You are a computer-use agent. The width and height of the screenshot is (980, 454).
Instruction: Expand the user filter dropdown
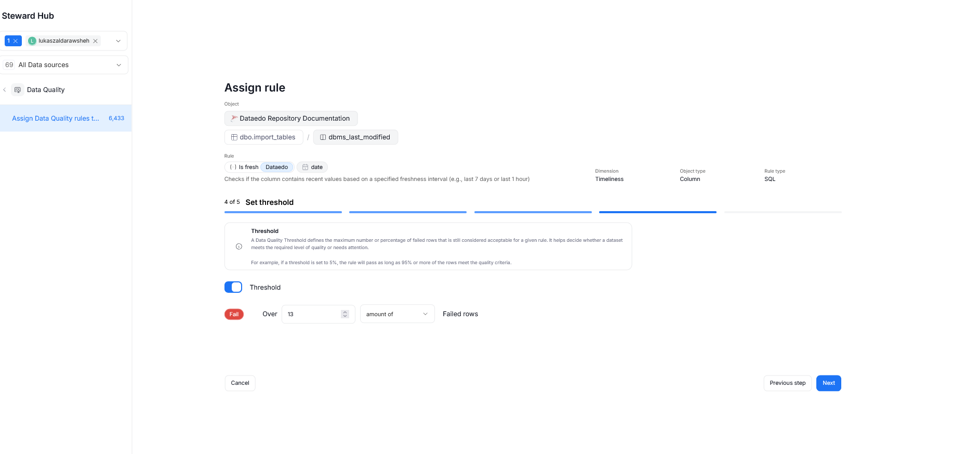click(x=118, y=41)
